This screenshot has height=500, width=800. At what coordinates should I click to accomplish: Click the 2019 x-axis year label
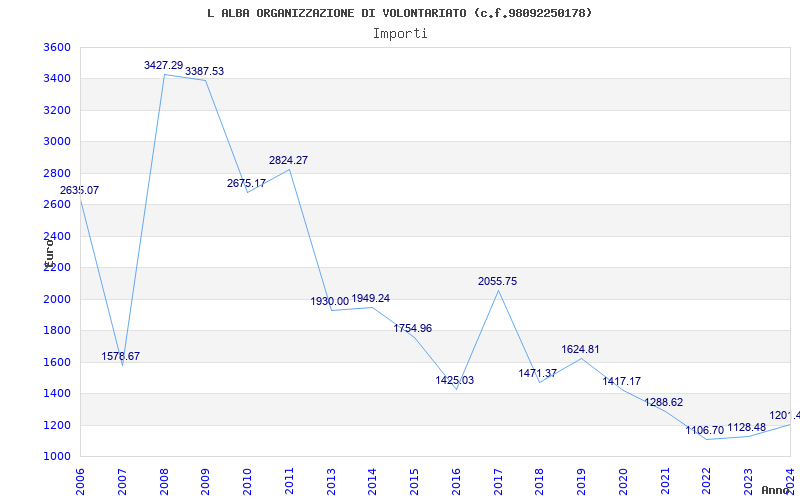[582, 482]
